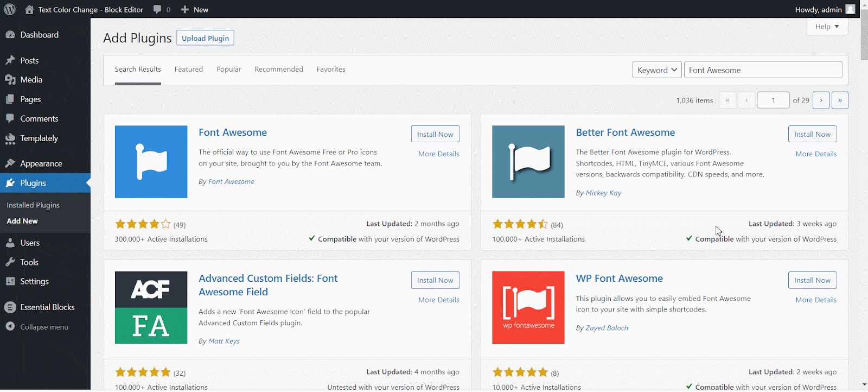868x392 pixels.
Task: Install WP Font Awesome plugin
Action: click(812, 280)
